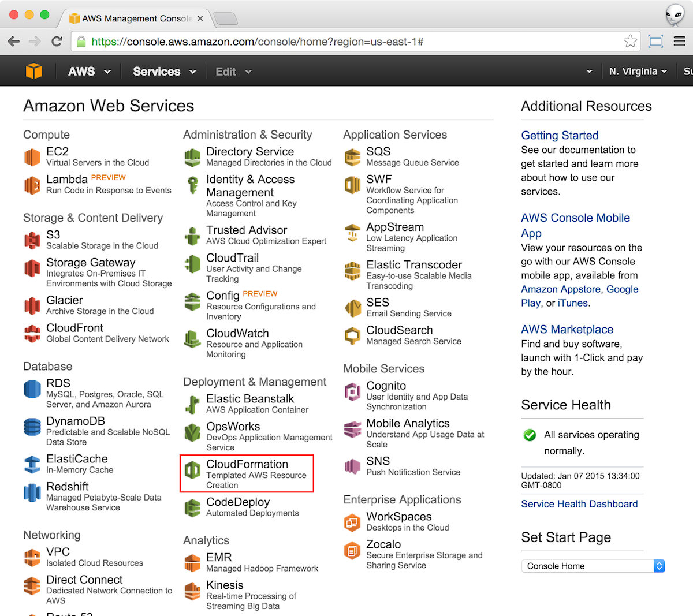Expand the AWS menu in navbar

click(88, 72)
